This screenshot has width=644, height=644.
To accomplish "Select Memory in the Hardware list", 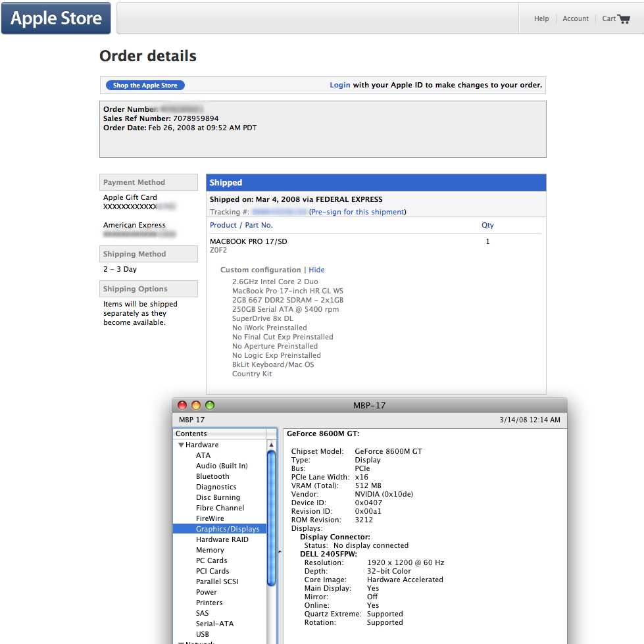I will click(x=210, y=550).
